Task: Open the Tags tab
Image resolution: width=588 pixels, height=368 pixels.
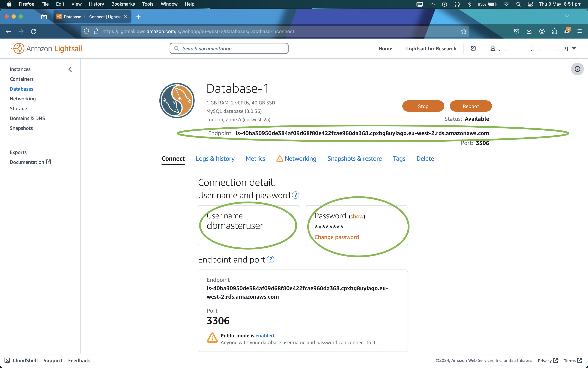Action: [399, 158]
